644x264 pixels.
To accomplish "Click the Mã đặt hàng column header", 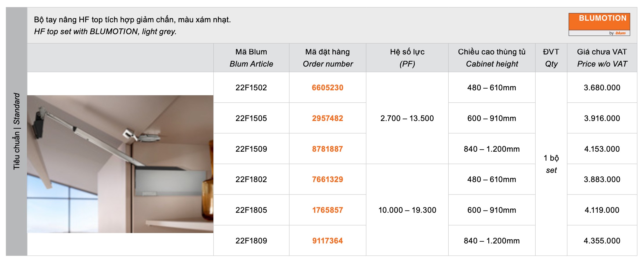I will (328, 58).
